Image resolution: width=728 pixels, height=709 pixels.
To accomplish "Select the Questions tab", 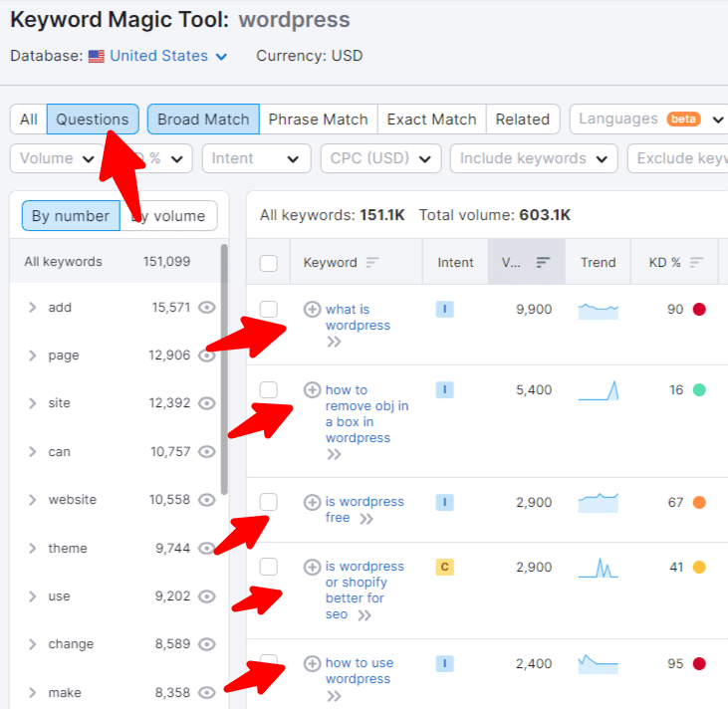I will click(x=93, y=119).
